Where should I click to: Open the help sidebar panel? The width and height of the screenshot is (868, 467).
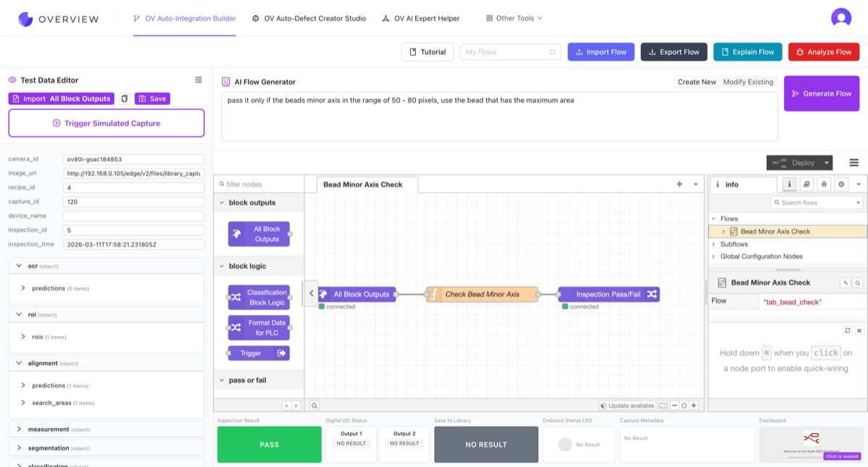click(807, 184)
